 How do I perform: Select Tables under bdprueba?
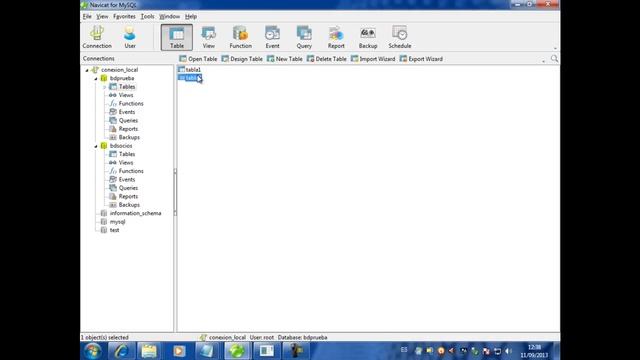tap(127, 87)
